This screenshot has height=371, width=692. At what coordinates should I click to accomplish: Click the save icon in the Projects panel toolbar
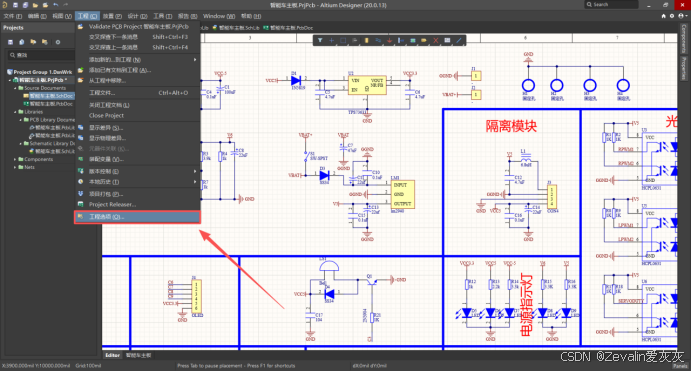pos(11,42)
